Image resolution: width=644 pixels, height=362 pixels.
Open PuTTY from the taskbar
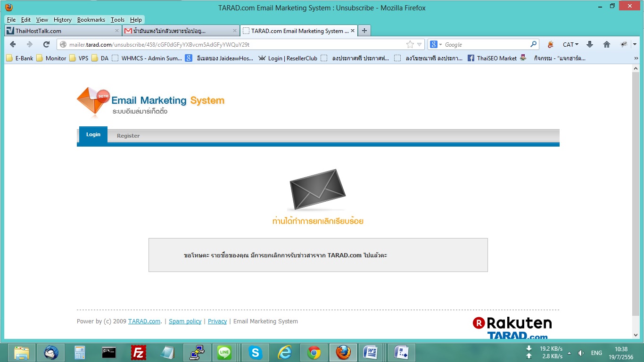tap(197, 352)
